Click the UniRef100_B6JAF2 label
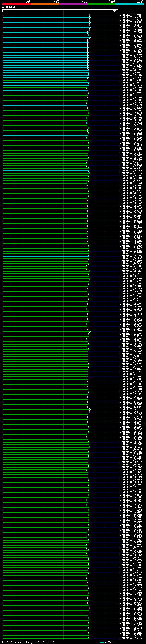Screen dimensions: 146x644 click(x=131, y=527)
